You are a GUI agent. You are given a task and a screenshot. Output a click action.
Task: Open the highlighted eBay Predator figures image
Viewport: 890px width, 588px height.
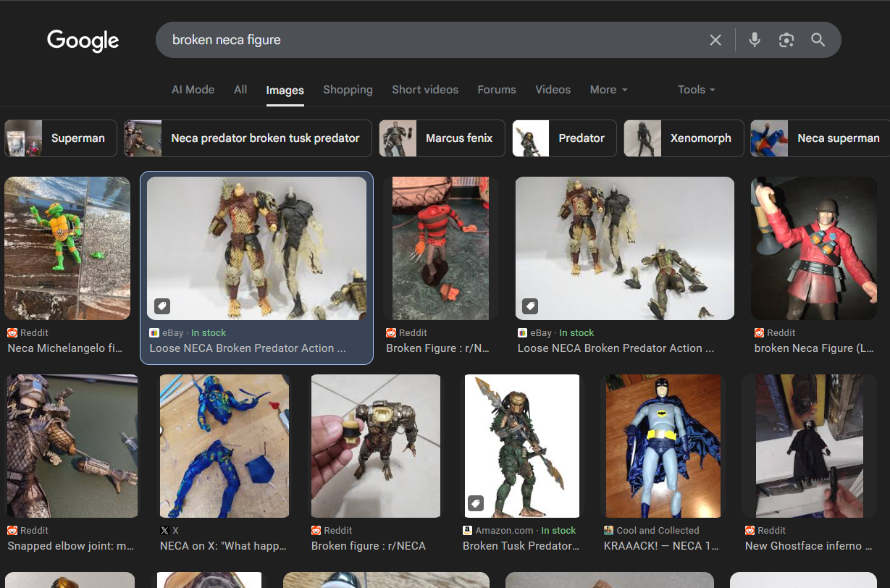(x=256, y=248)
